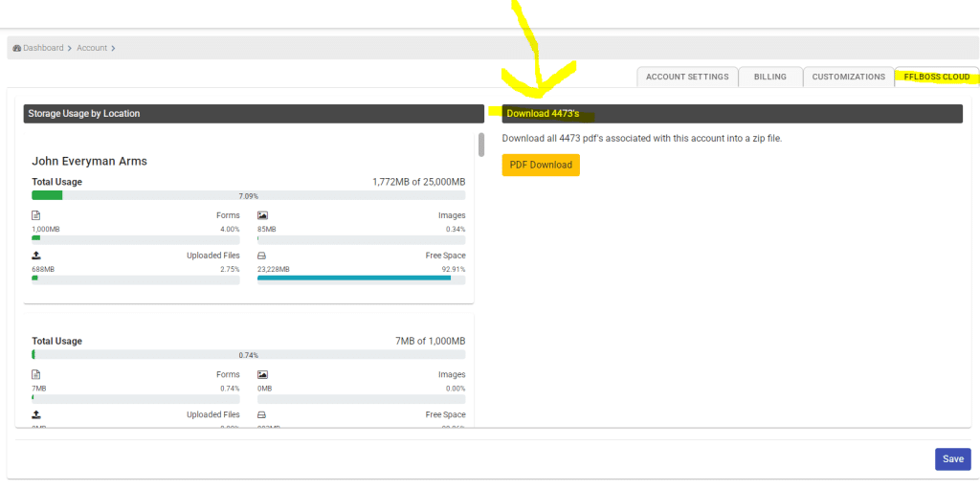Go to the Customizations tab
The height and width of the screenshot is (490, 980).
click(x=848, y=77)
